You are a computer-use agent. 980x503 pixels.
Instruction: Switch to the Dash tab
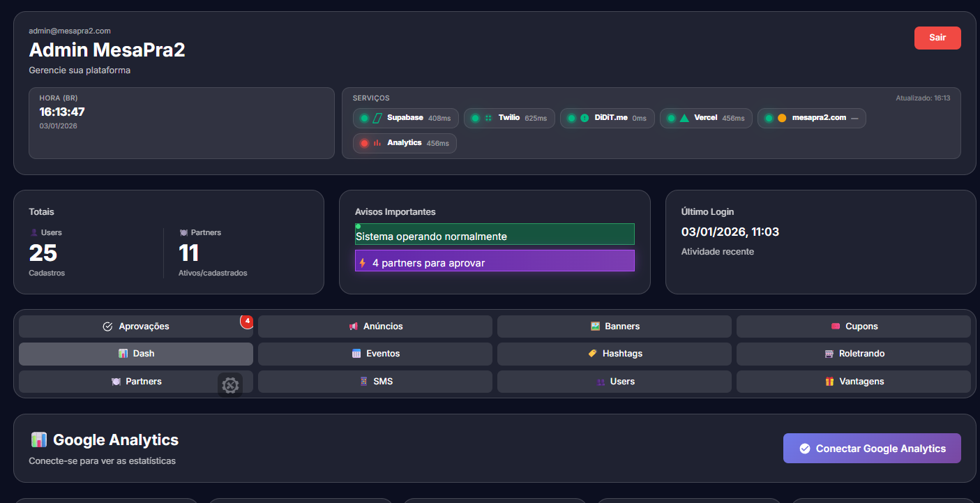136,354
